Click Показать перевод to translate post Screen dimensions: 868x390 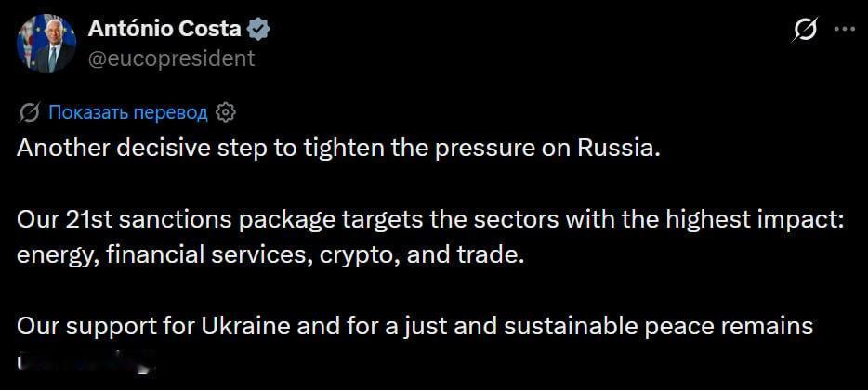coord(128,113)
